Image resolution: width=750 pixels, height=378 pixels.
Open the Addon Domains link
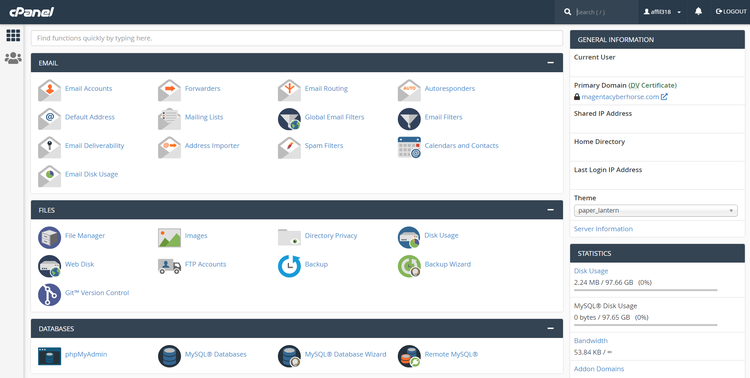pos(599,369)
